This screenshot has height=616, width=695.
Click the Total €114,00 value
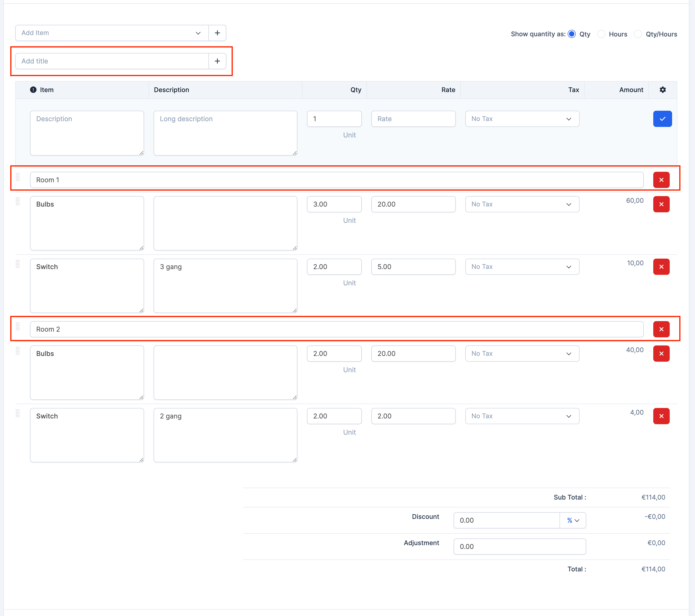coord(653,569)
